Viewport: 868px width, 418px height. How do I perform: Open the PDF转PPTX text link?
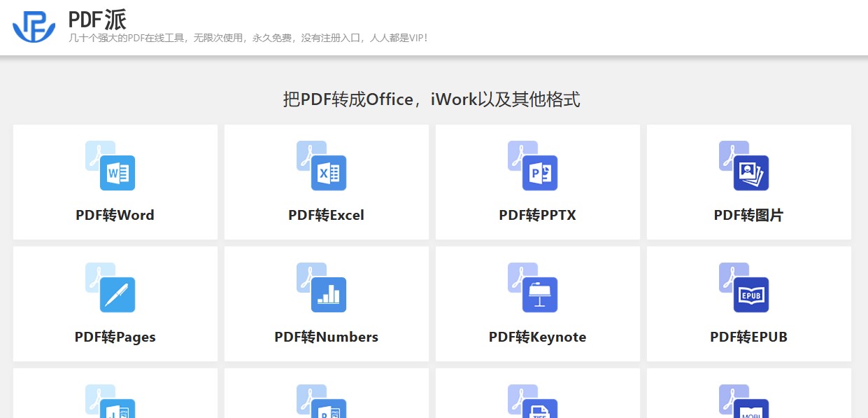[537, 215]
